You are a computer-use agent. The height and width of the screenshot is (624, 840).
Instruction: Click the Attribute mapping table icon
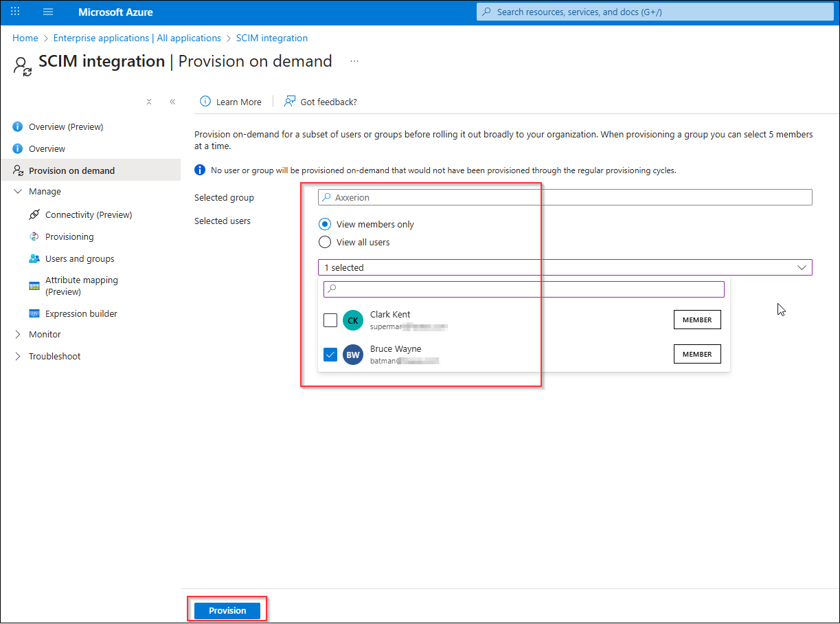point(34,286)
